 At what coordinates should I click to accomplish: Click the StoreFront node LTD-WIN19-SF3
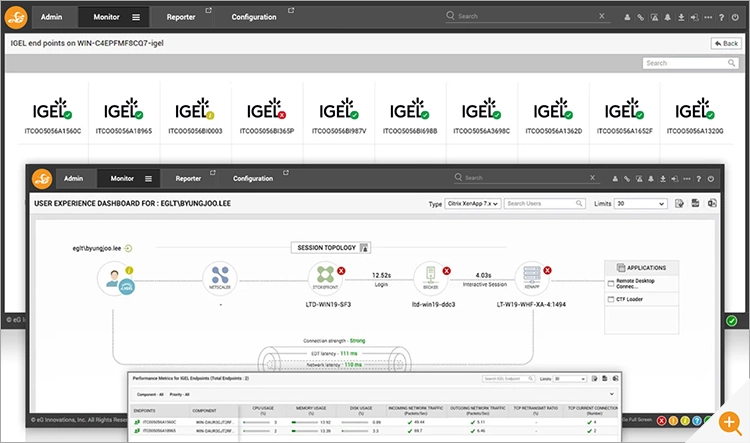point(327,278)
